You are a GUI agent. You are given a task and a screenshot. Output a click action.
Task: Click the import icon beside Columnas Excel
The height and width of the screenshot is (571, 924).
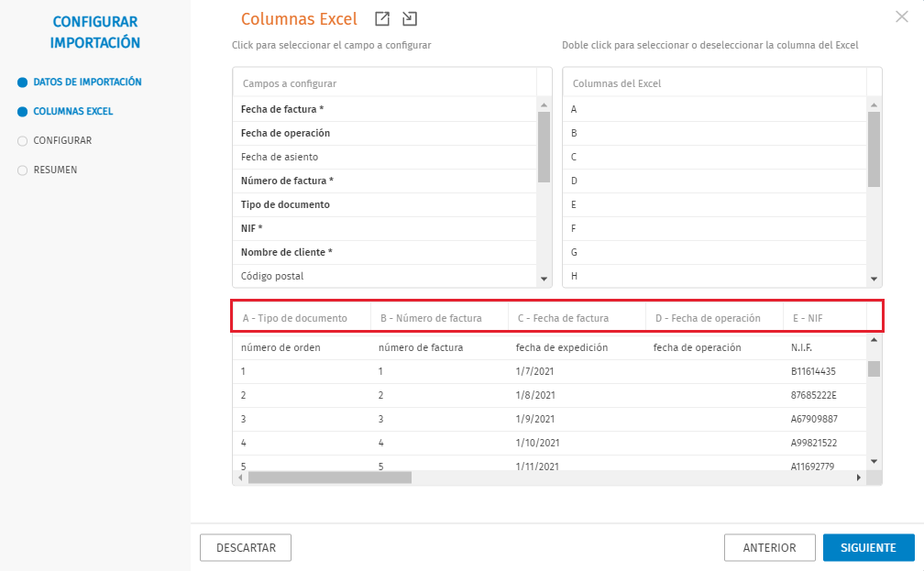[410, 19]
